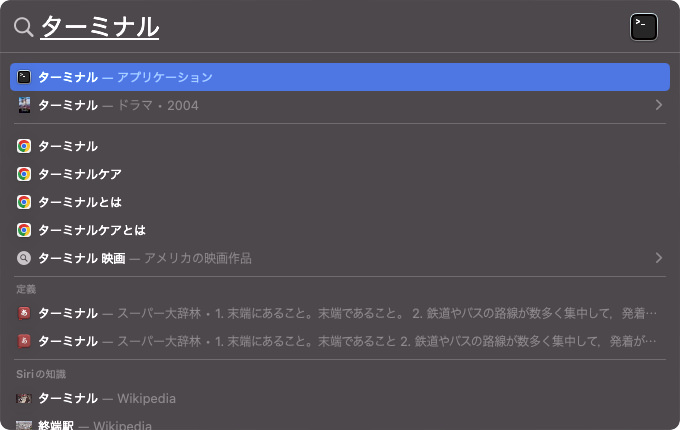Click movie poster icon for ドラマ・2004
The width and height of the screenshot is (680, 430).
point(24,105)
